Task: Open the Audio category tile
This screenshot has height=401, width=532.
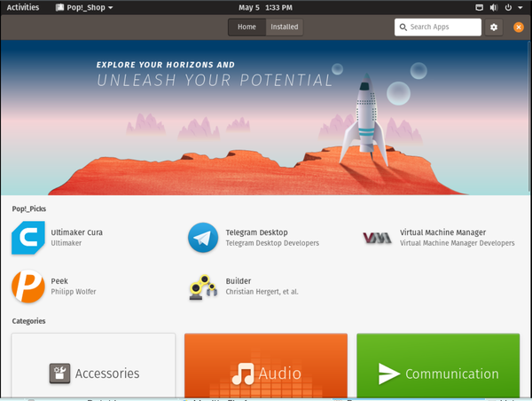Action: (266, 366)
